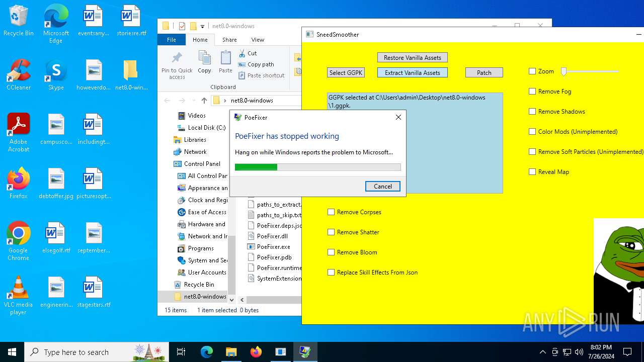
Task: Select elsegolf.rtf document on desktop
Action: 56,238
